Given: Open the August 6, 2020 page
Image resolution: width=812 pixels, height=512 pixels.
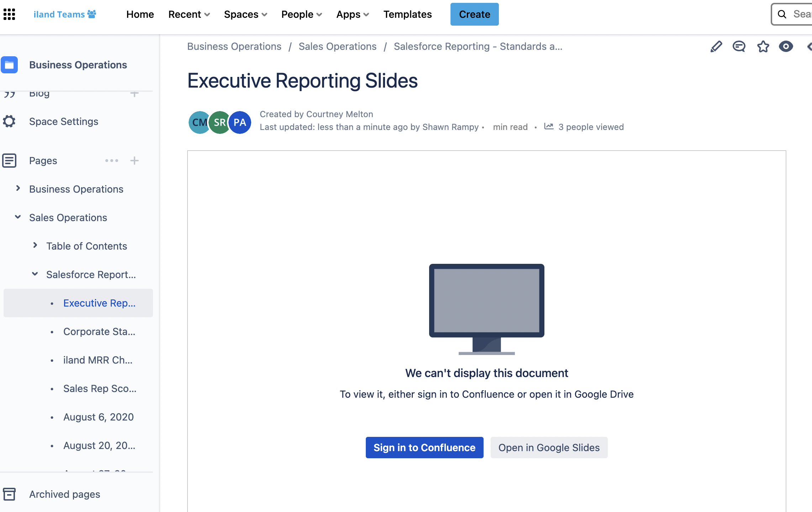Looking at the screenshot, I should (x=99, y=417).
